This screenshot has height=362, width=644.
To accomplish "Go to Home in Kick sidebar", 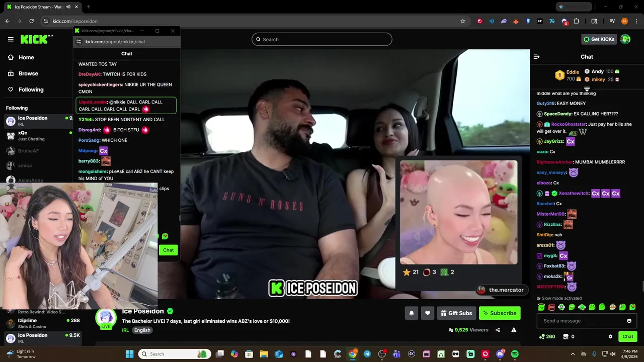I will tap(21, 57).
